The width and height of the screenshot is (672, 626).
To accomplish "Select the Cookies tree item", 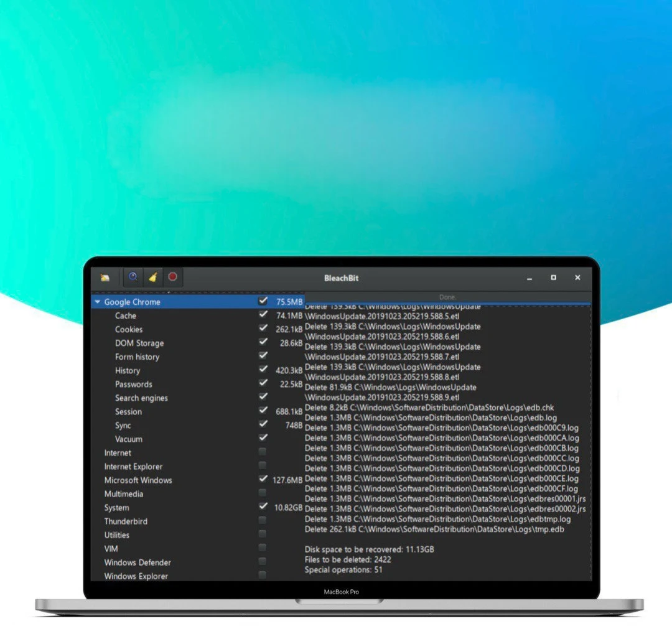I will tap(129, 330).
